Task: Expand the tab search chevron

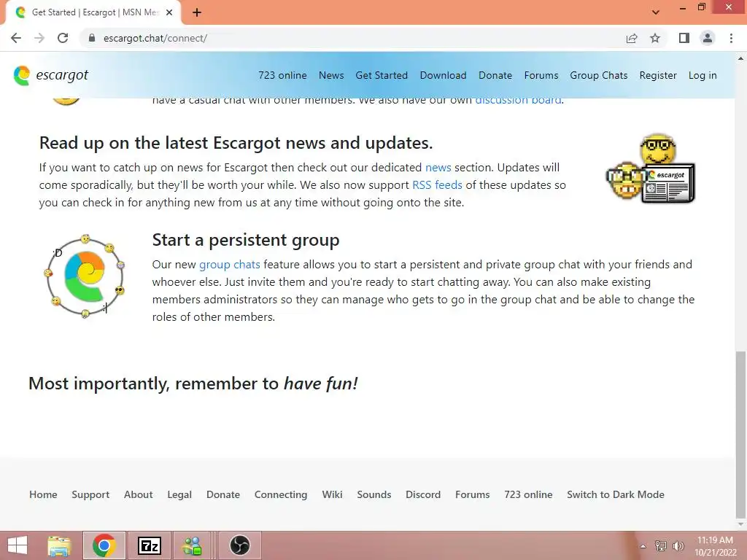Action: tap(656, 12)
